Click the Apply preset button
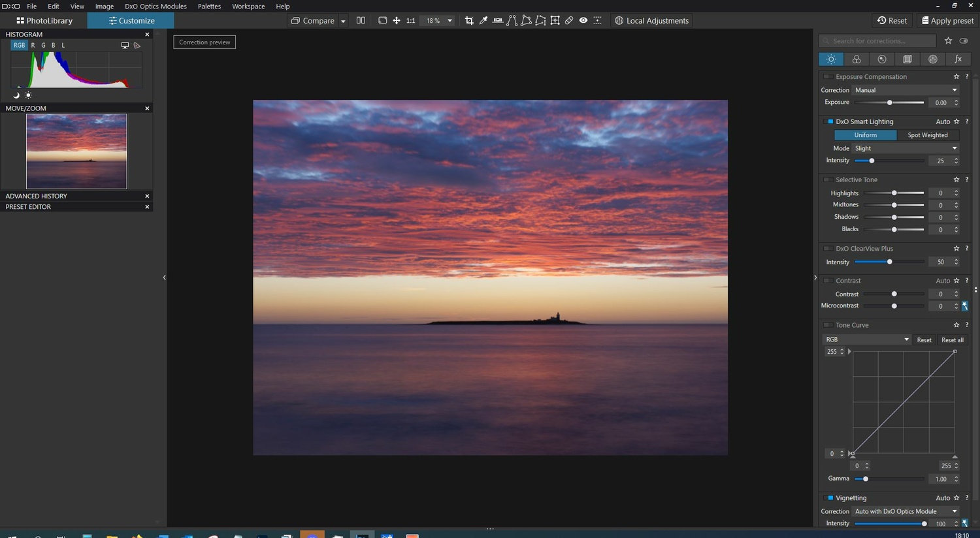 click(x=947, y=21)
